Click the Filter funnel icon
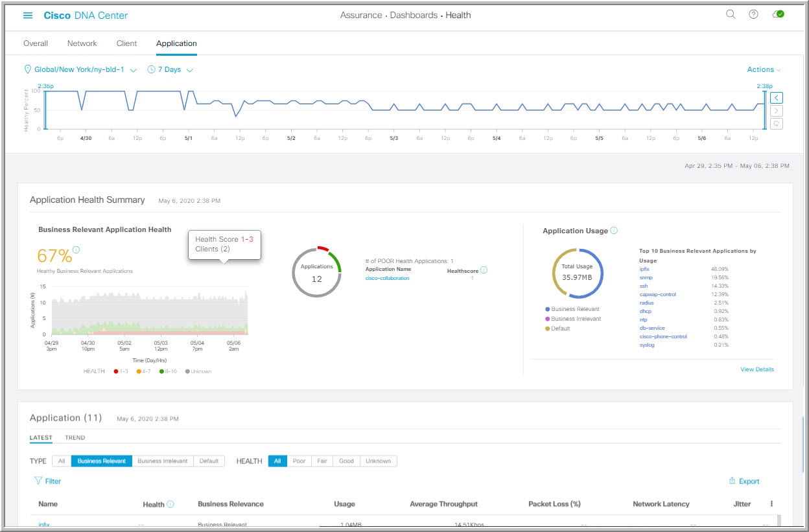 point(38,481)
